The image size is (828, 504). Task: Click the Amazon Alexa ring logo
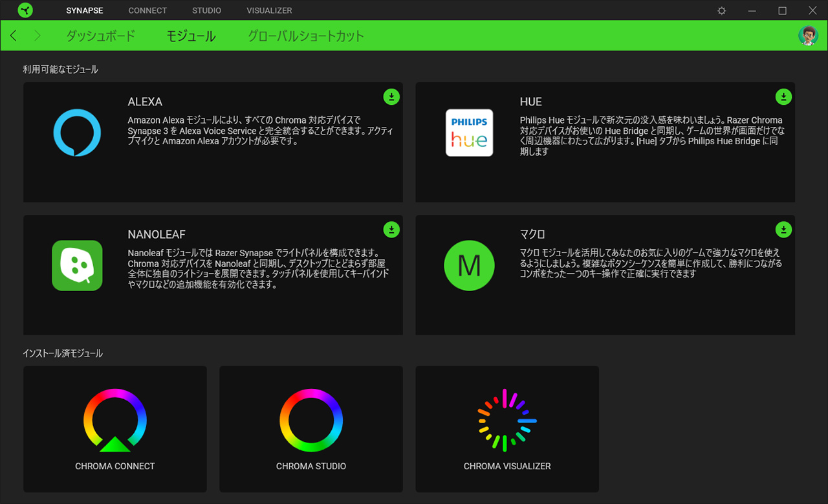coord(77,133)
